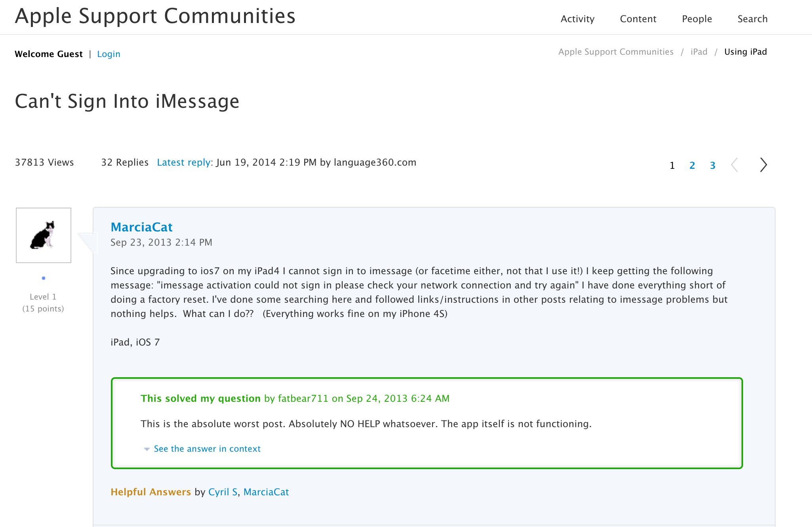Click the Login link
Viewport: 812px width, 527px height.
(109, 54)
